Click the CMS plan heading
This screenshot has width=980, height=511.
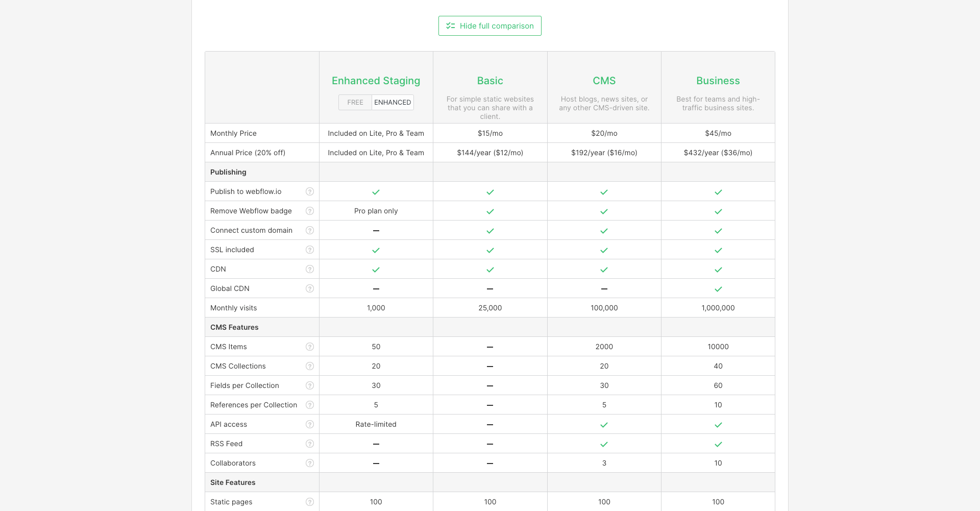pyautogui.click(x=604, y=81)
